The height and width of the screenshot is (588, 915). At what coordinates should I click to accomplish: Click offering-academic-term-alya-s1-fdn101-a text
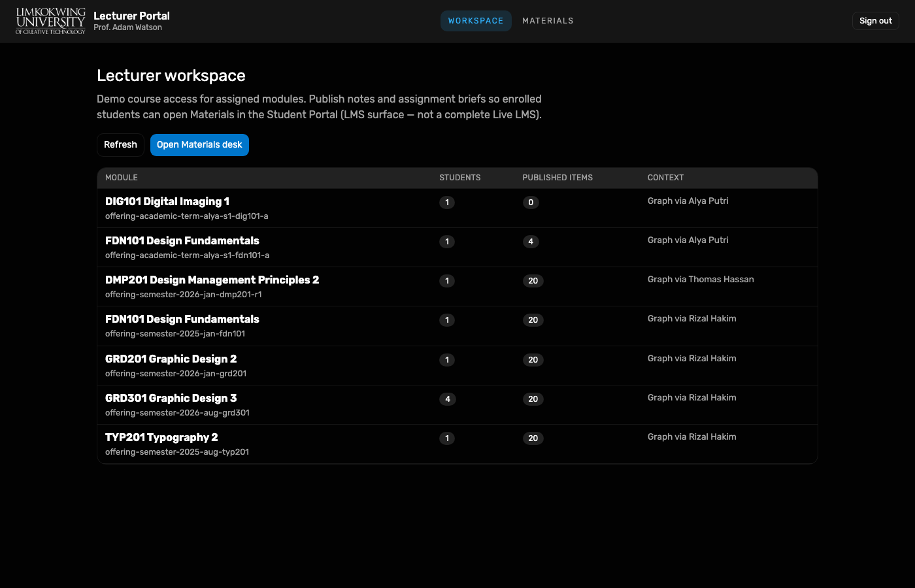(187, 255)
